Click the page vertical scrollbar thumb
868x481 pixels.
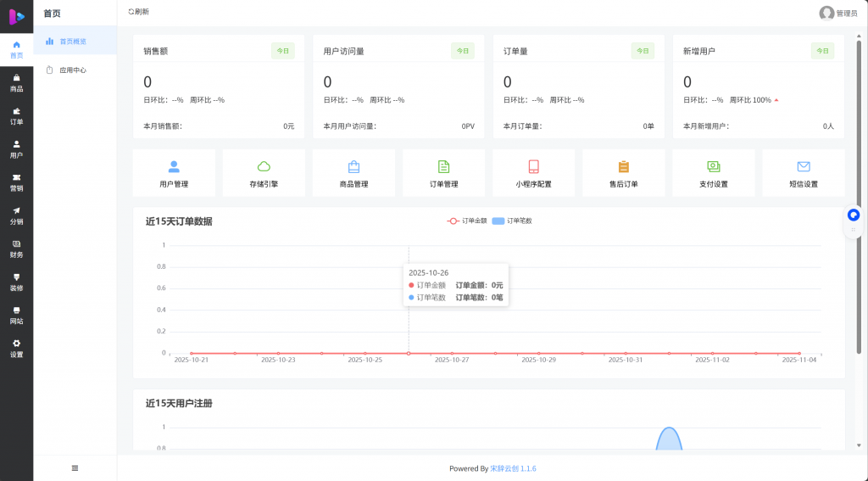coord(860,198)
